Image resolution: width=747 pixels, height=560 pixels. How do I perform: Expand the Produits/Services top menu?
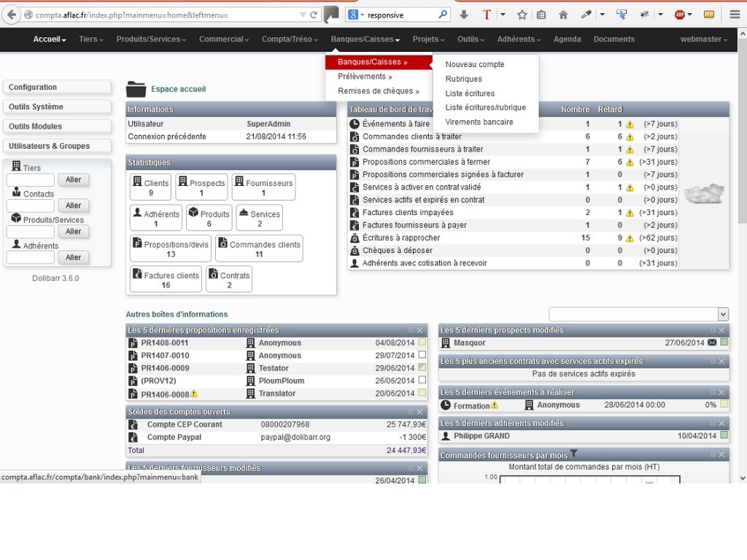point(151,39)
